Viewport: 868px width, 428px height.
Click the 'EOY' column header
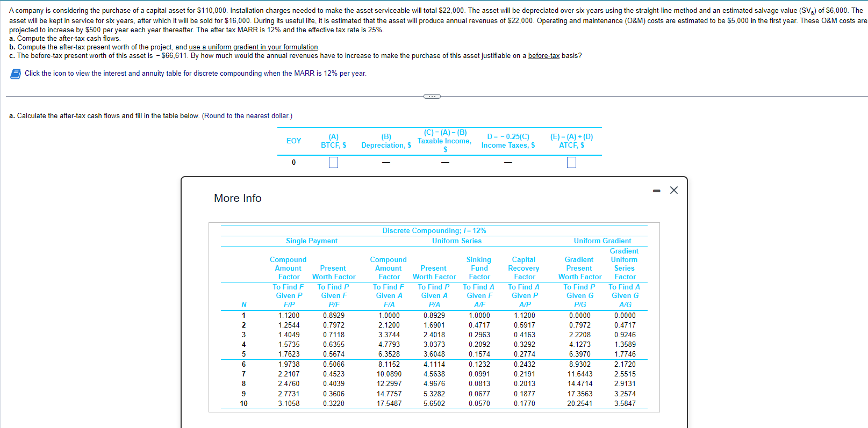[294, 141]
